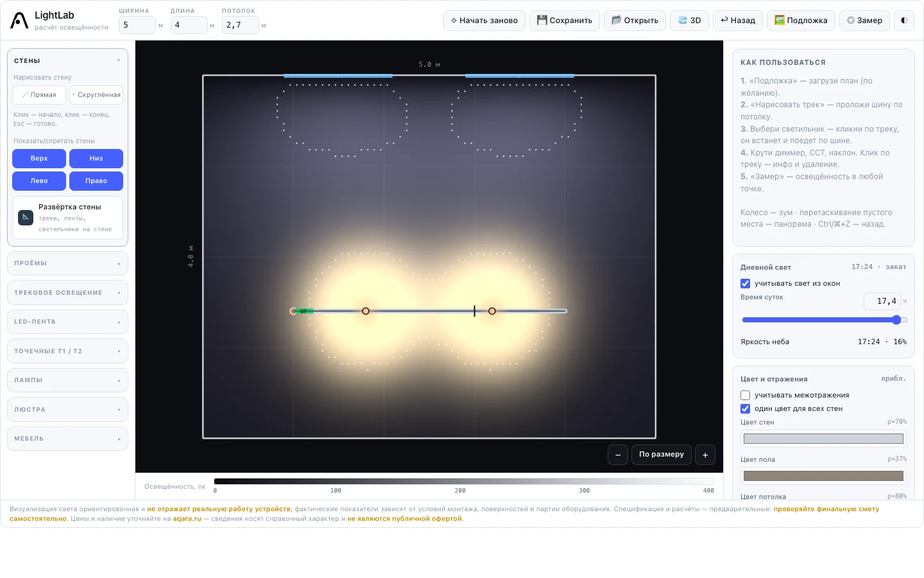Choose Скруглённая wall drawing mode
Image resolution: width=924 pixels, height=578 pixels.
(96, 95)
